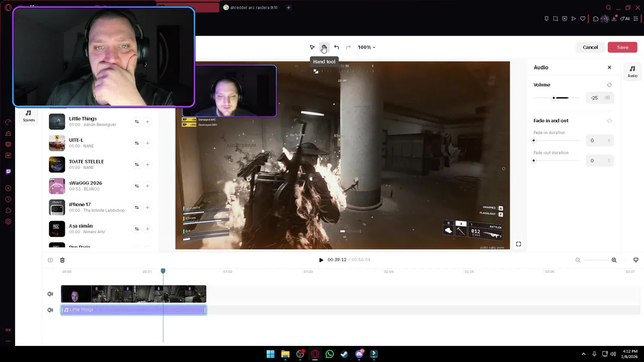Image resolution: width=644 pixels, height=362 pixels.
Task: Click the Cancel button
Action: pos(590,47)
